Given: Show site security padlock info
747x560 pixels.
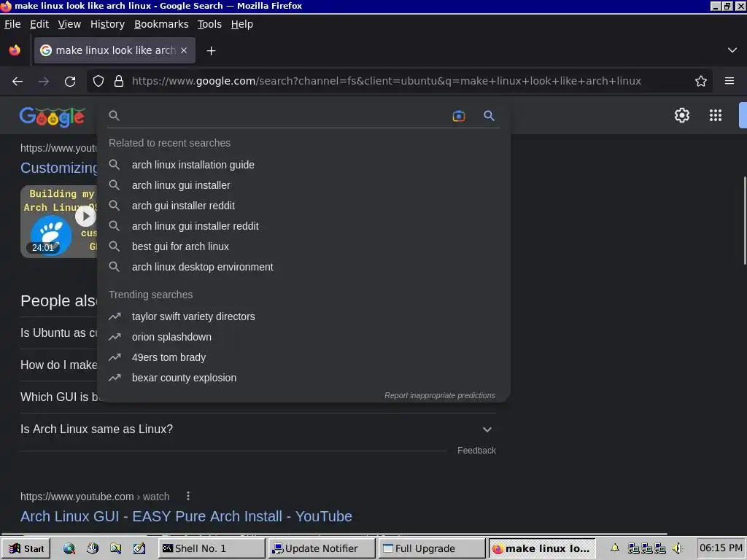Looking at the screenshot, I should pos(119,82).
